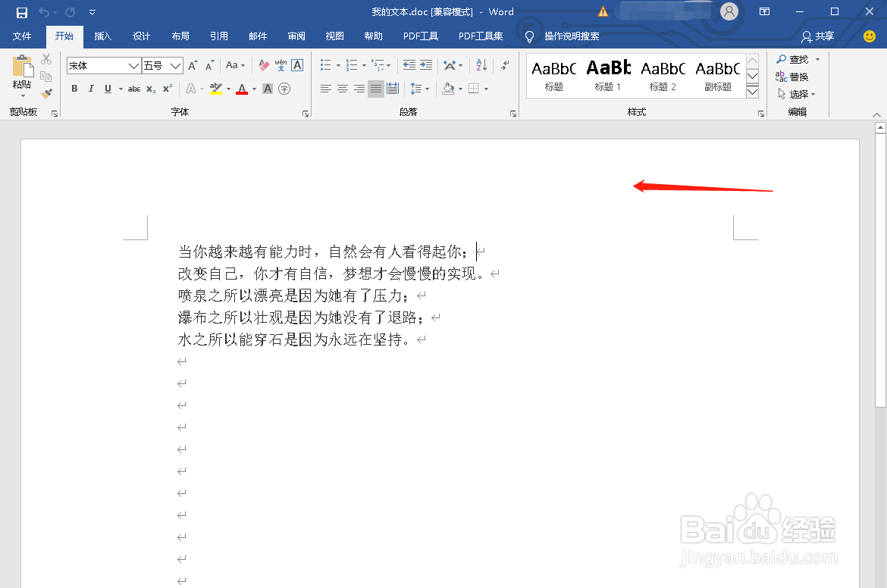Open the font color red swatch

click(242, 89)
